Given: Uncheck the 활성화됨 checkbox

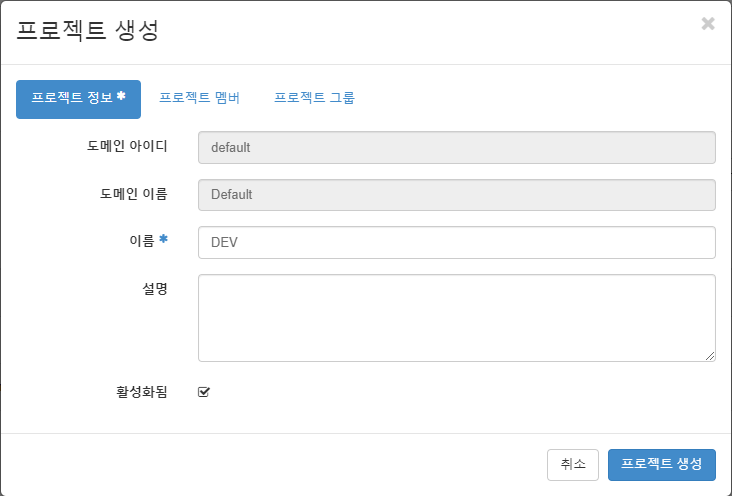Looking at the screenshot, I should [204, 392].
